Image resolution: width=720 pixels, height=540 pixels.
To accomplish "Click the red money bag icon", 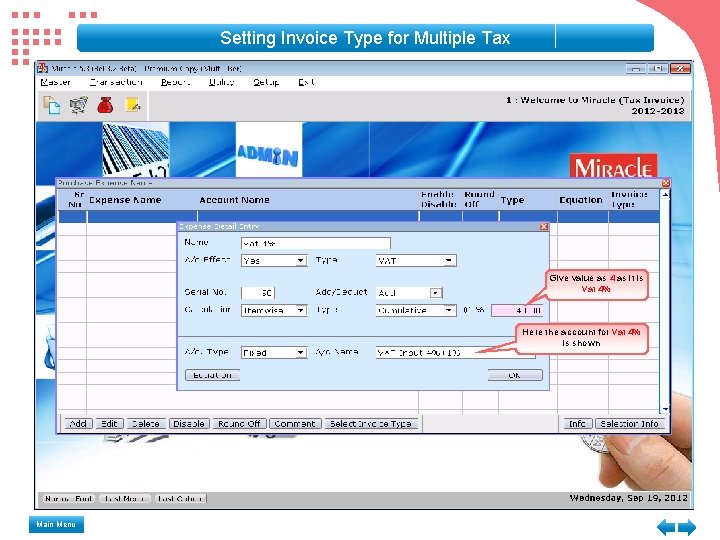I will pyautogui.click(x=105, y=105).
